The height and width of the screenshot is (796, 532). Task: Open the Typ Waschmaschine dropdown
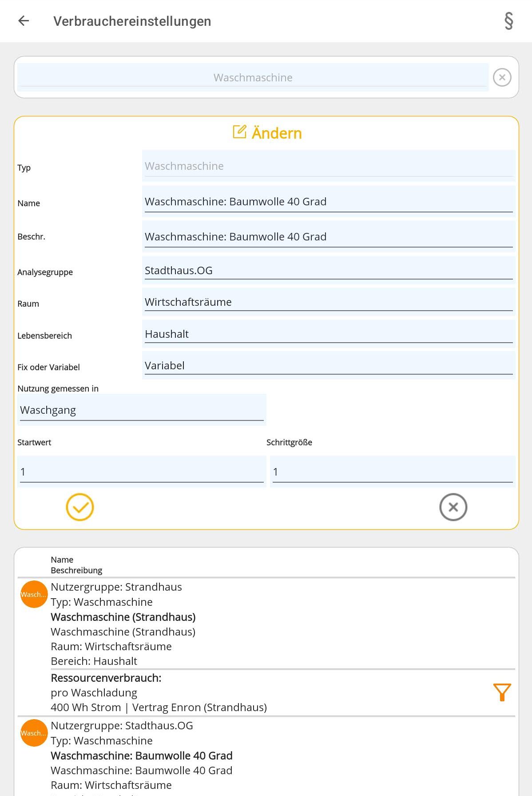[328, 166]
